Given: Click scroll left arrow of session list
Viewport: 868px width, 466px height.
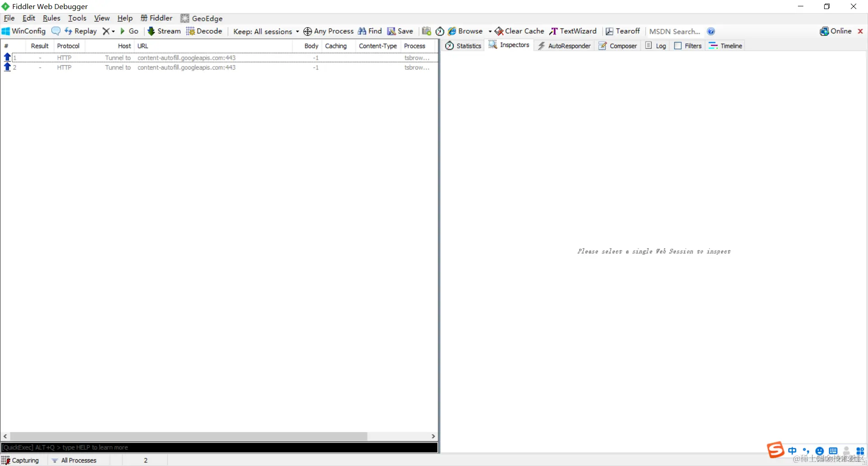Looking at the screenshot, I should (x=5, y=436).
